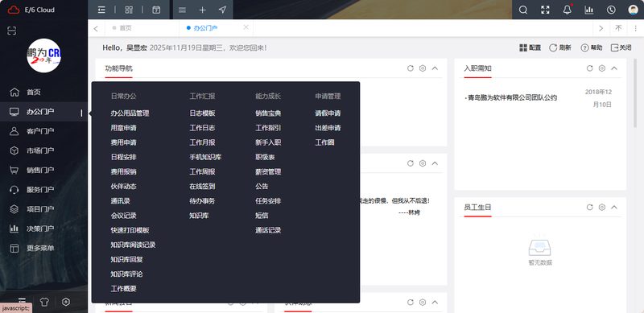Open 办公用品管理 in the flyout menu
This screenshot has height=313, width=644.
coord(130,113)
